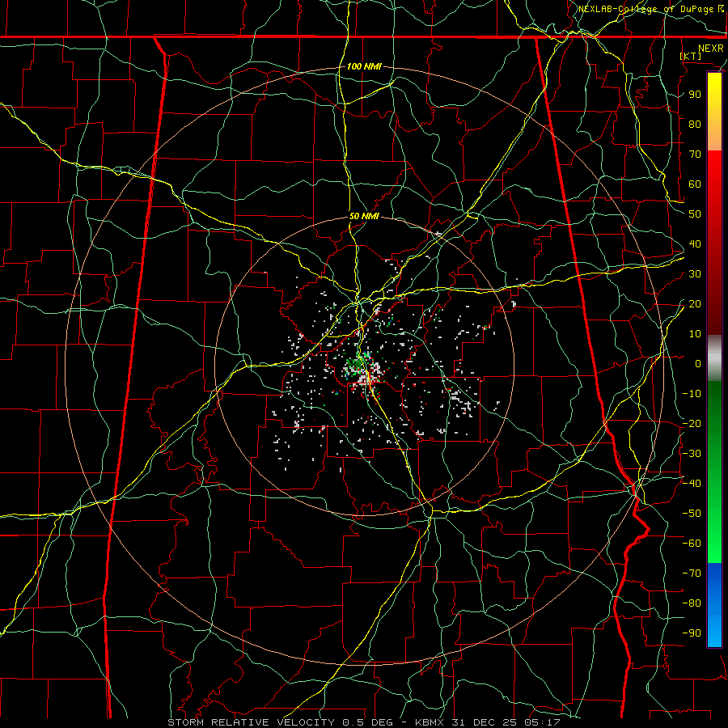The height and width of the screenshot is (728, 728).
Task: Click the "50" scale value
Action: click(x=695, y=214)
